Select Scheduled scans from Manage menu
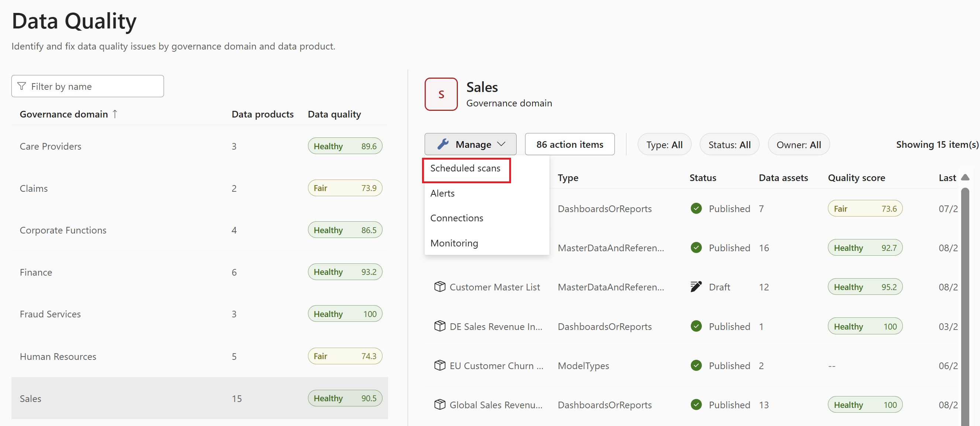The height and width of the screenshot is (426, 980). (466, 167)
